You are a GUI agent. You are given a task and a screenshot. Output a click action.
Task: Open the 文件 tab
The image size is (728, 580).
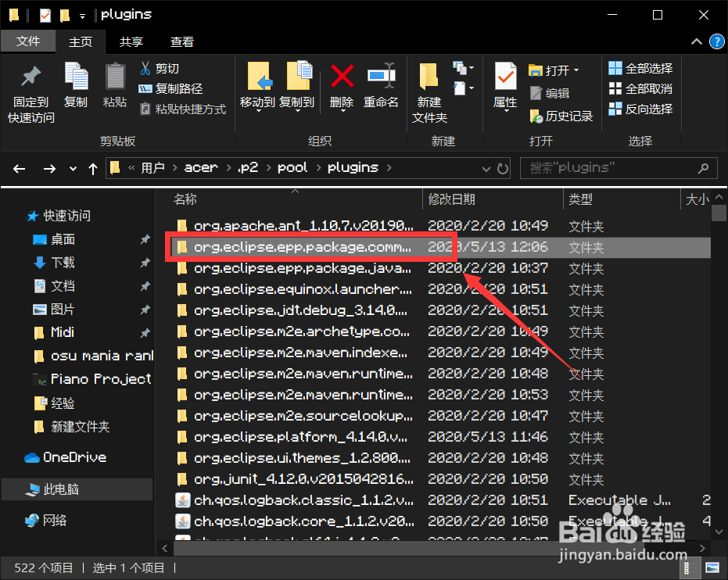(x=28, y=41)
